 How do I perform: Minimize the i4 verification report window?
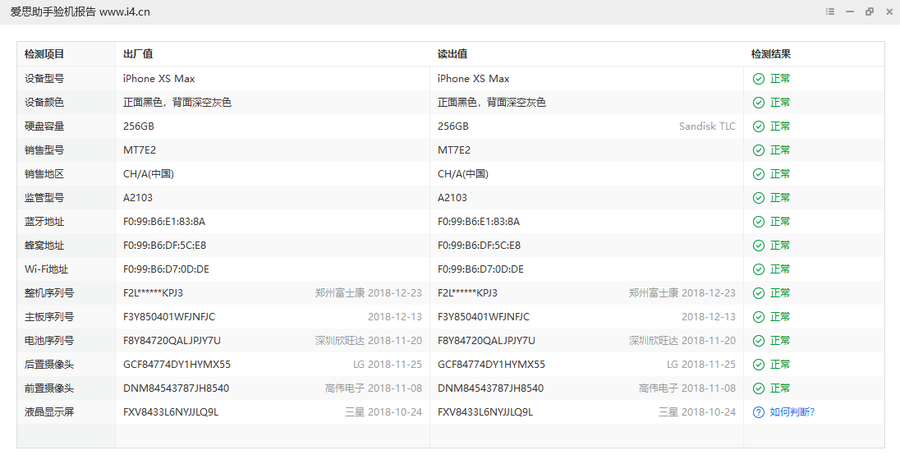pos(850,11)
